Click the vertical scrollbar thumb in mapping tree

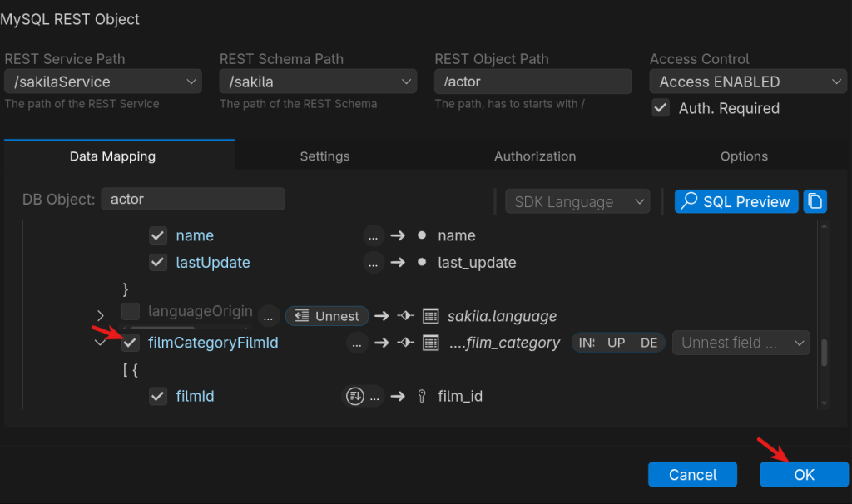tap(825, 353)
